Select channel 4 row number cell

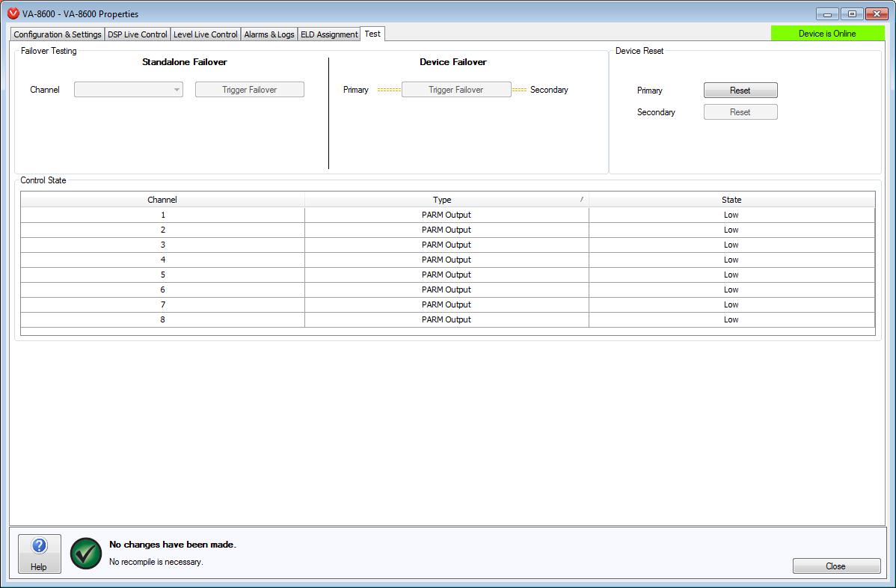tap(163, 260)
